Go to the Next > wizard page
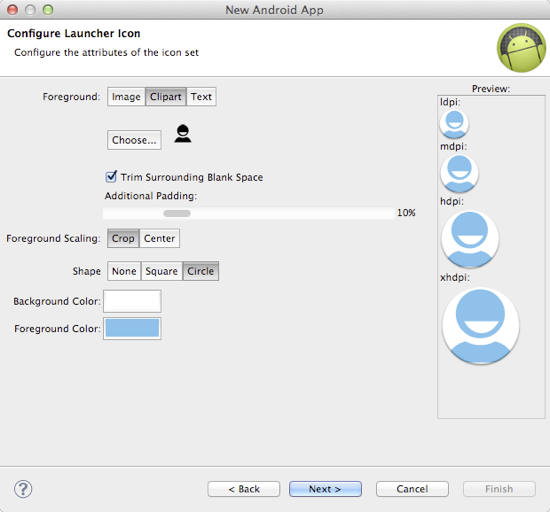550x512 pixels. [325, 489]
